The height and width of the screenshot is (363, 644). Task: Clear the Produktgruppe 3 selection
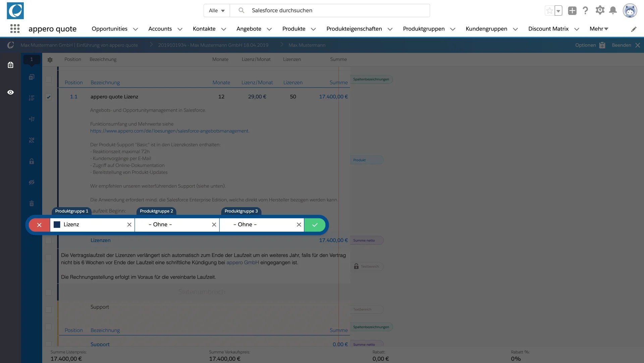click(299, 225)
